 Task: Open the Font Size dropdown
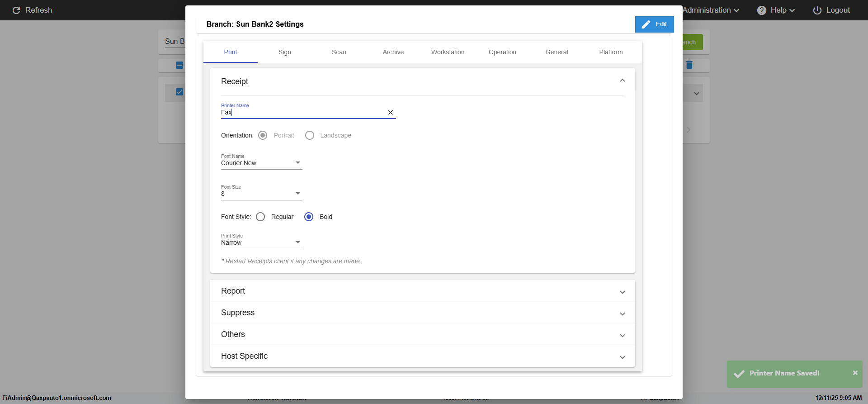click(261, 194)
